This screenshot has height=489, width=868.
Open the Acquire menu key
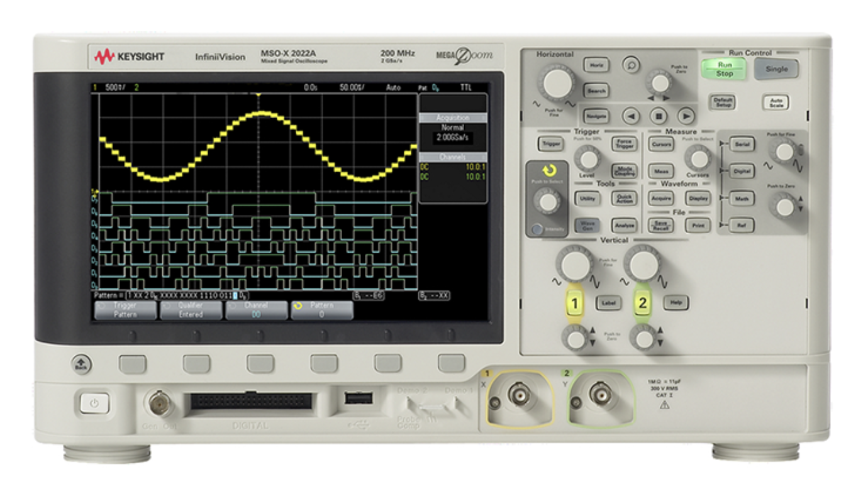(660, 198)
